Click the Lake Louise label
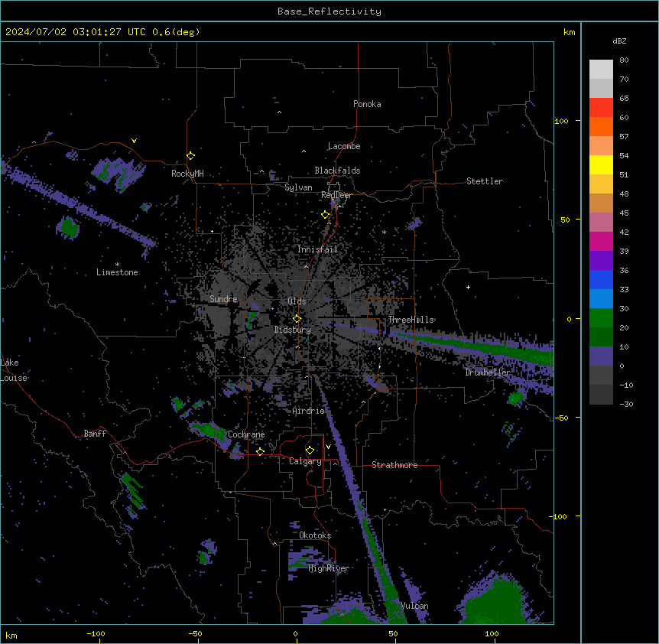This screenshot has width=659, height=644. [x=14, y=370]
